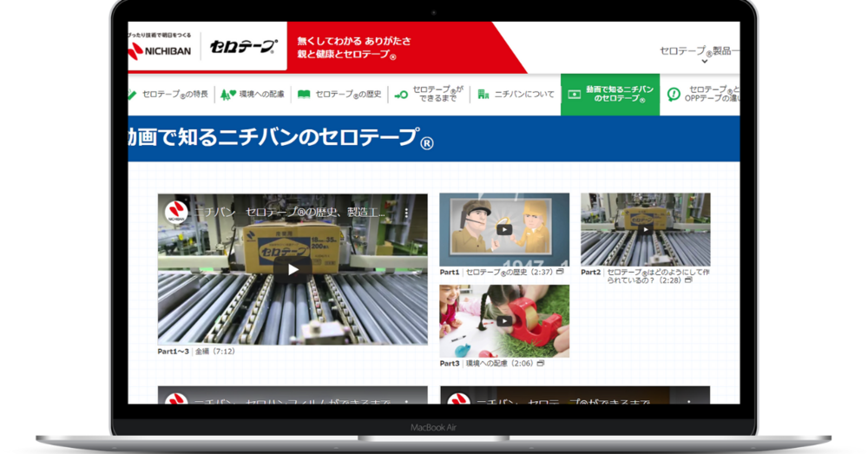Open Part2 セロテープはどのようにして作られているの link
868x454 pixels.
point(645,276)
